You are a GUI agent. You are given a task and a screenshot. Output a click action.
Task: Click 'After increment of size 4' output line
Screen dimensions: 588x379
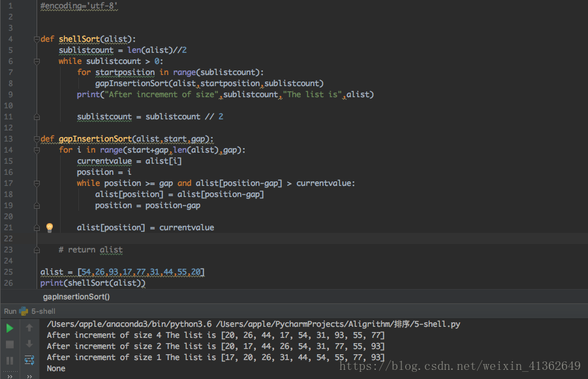215,335
